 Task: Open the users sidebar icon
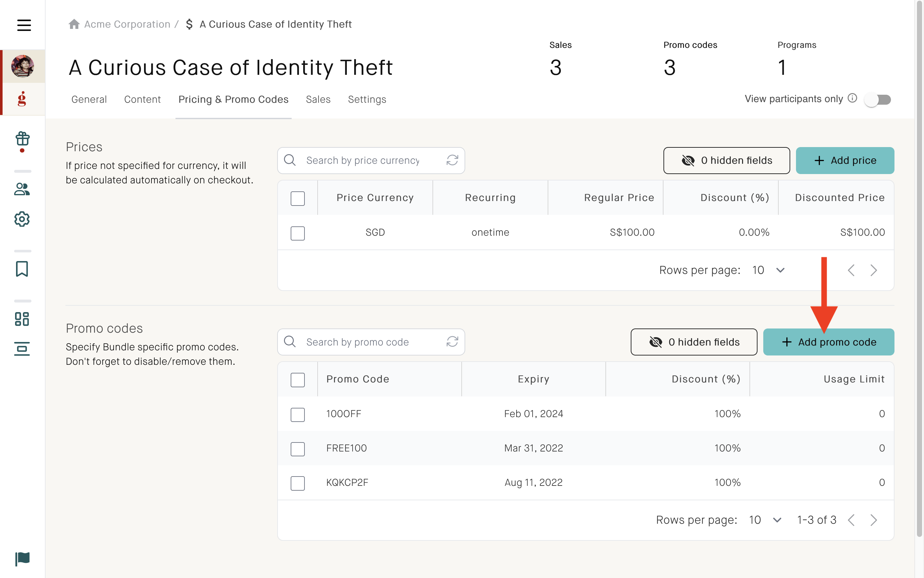pyautogui.click(x=22, y=189)
